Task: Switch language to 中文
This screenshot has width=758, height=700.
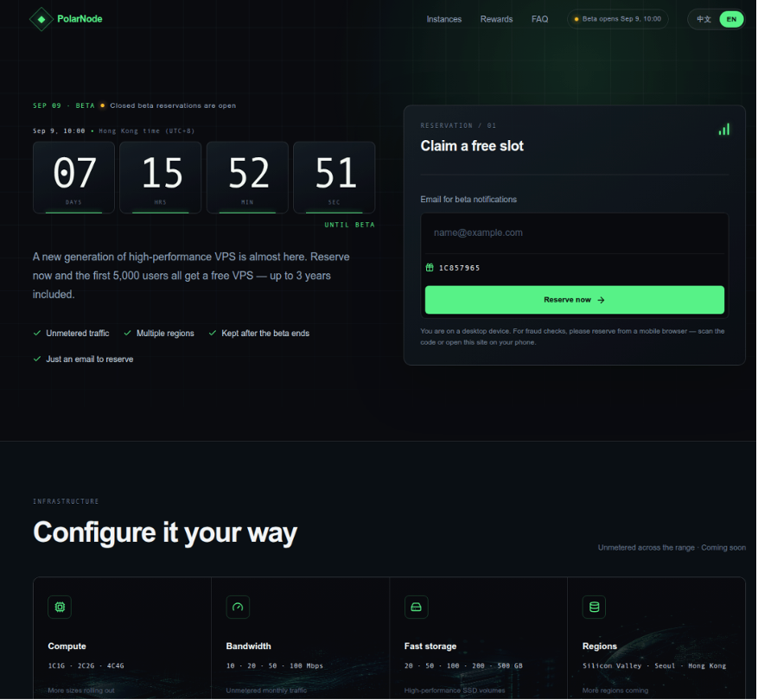Action: (x=704, y=19)
